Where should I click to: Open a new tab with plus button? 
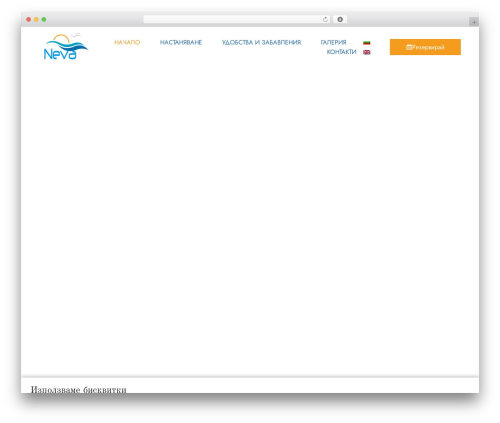click(474, 22)
